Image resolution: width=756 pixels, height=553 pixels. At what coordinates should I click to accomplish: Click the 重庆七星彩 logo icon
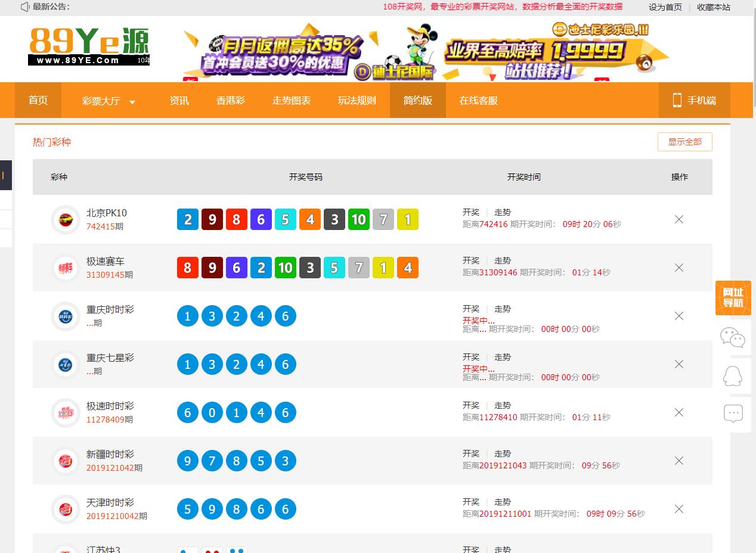[66, 364]
